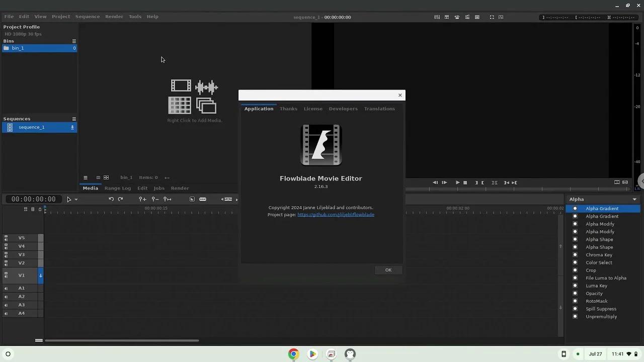Start playback with the Play button

click(457, 183)
